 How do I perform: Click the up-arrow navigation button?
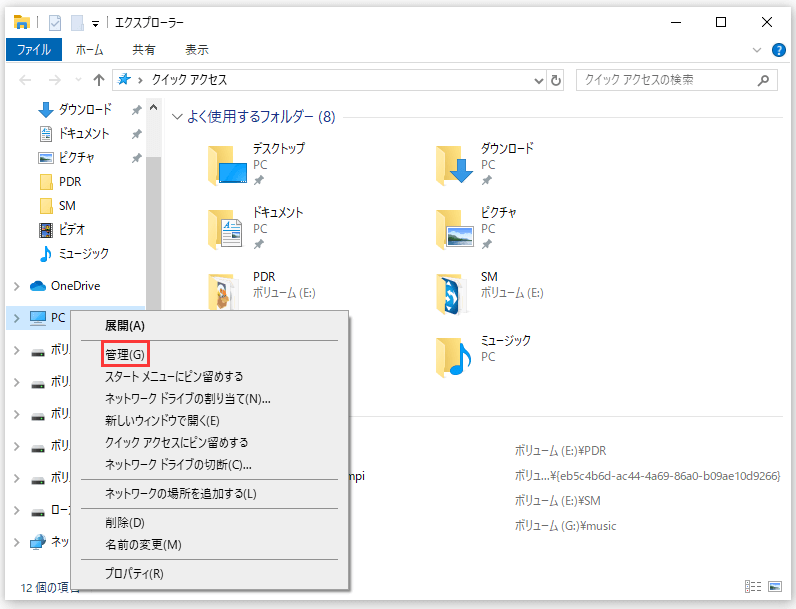click(98, 80)
